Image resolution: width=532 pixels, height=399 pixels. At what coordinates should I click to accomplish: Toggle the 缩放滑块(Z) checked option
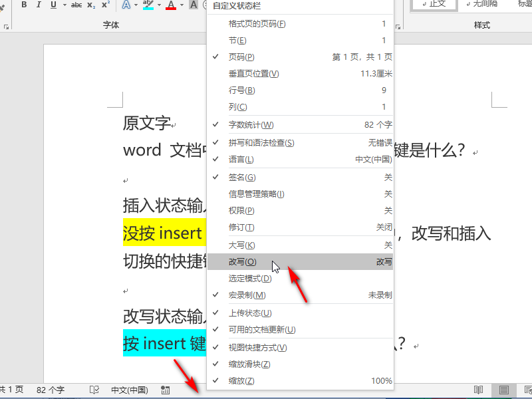point(300,364)
